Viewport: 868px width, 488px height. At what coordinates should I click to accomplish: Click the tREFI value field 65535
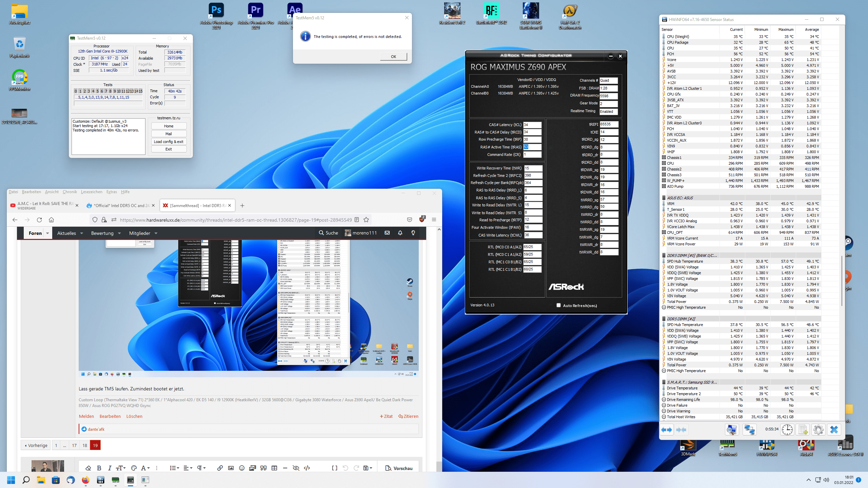pyautogui.click(x=609, y=124)
